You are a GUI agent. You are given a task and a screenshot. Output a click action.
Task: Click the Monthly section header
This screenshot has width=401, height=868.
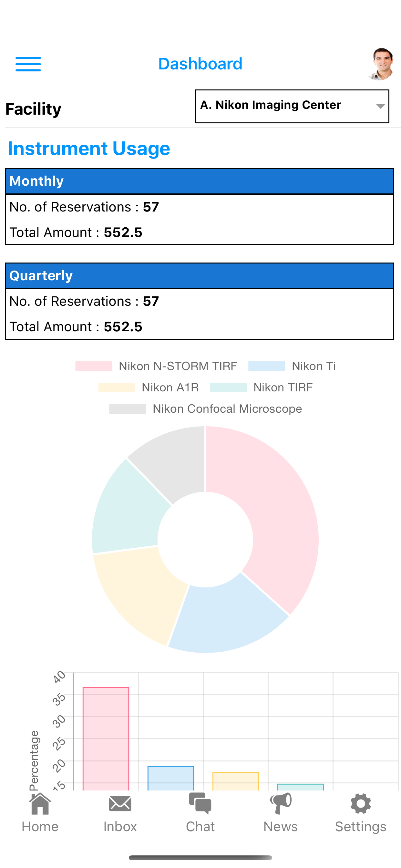point(199,181)
